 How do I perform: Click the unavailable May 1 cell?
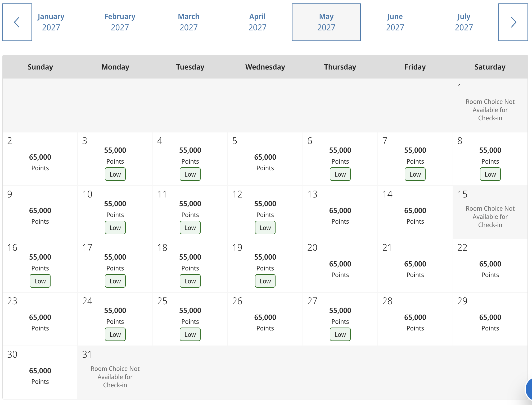coord(490,105)
